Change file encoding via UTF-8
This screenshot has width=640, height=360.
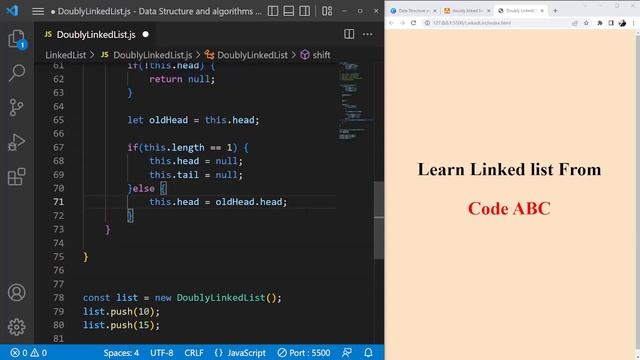[162, 353]
